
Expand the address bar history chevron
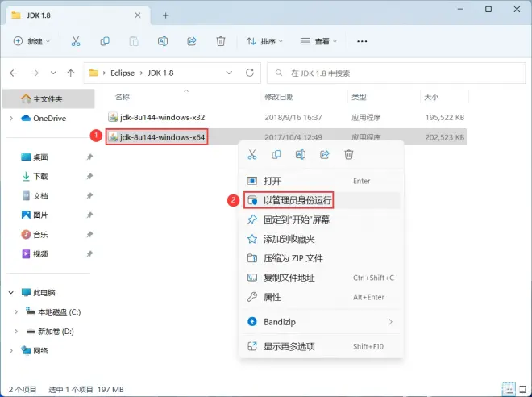[x=229, y=73]
